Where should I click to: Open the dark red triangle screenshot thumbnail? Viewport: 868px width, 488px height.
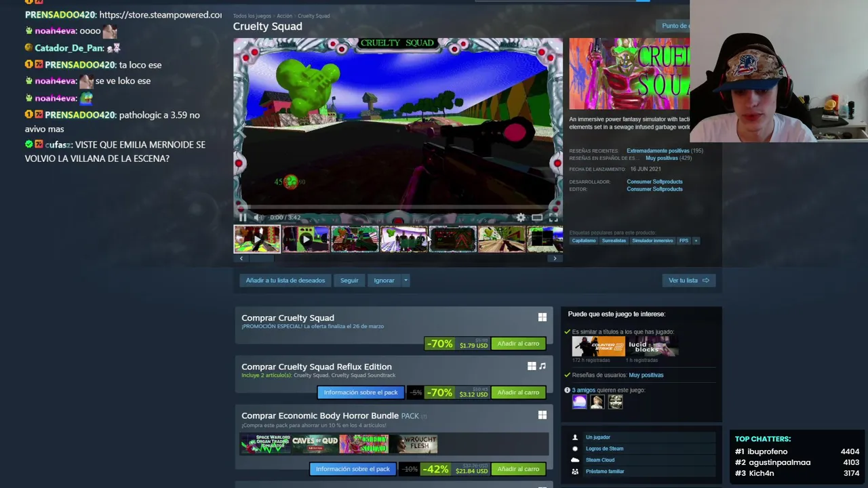click(x=452, y=239)
